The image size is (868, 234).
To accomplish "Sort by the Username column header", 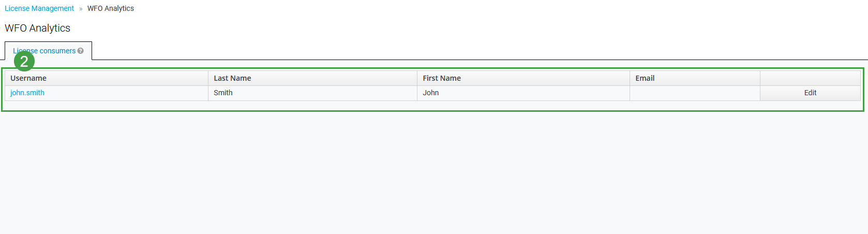I will [x=28, y=78].
